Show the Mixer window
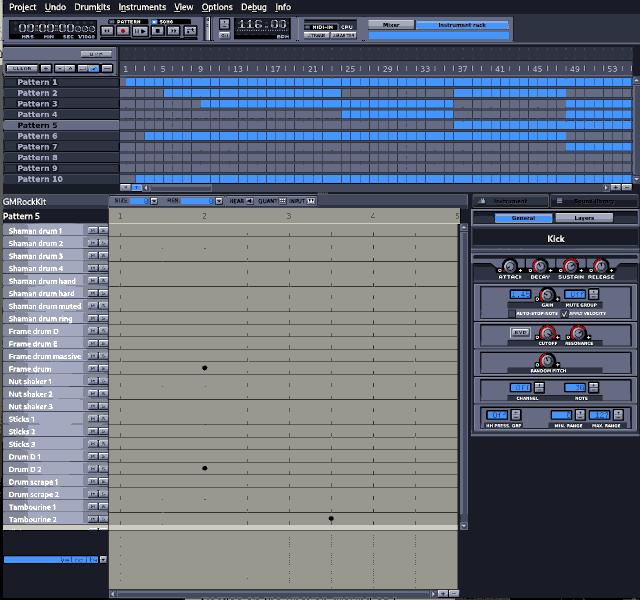Viewport: 640px width, 600px height. (x=391, y=25)
